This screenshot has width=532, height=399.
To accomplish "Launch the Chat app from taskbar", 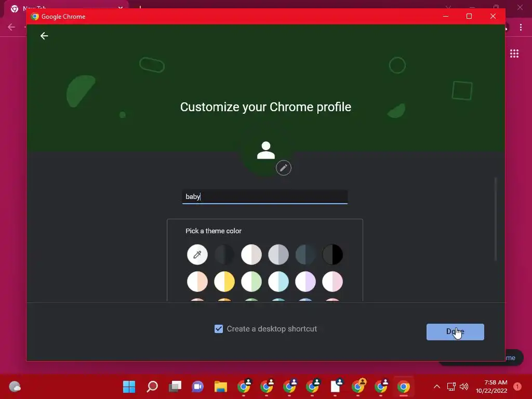I will point(198,387).
